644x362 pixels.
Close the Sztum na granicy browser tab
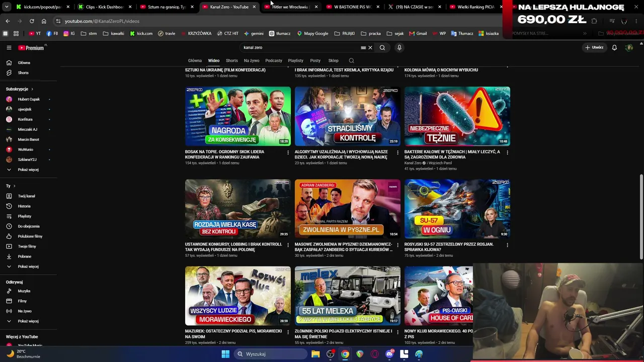point(192,7)
